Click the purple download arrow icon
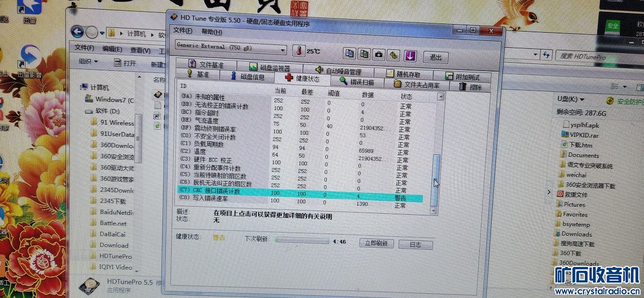This screenshot has height=298, width=644. click(x=411, y=55)
